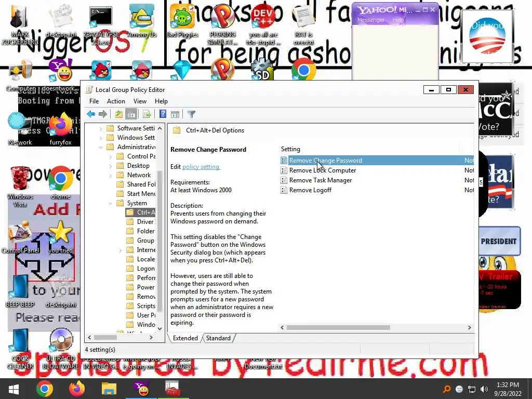Click the tree pane horizontal scroll right arrow

click(151, 337)
